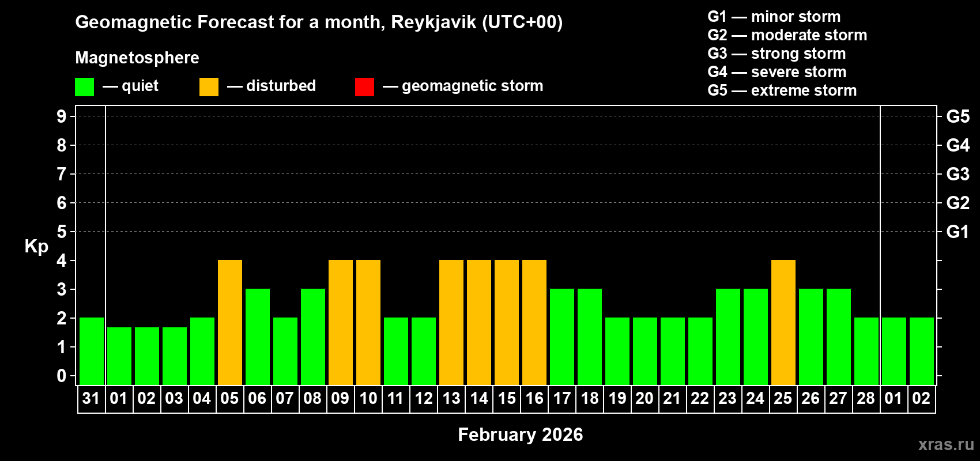Click the orange bar above date 25
This screenshot has width=980, height=461.
point(783,323)
